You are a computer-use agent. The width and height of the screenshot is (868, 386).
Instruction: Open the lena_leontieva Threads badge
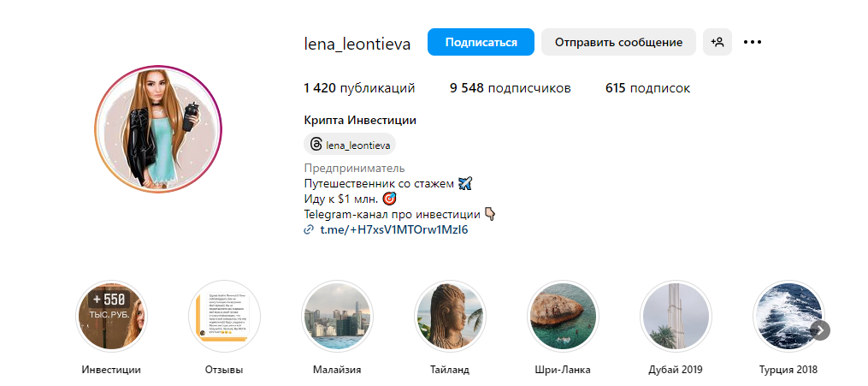[x=350, y=145]
